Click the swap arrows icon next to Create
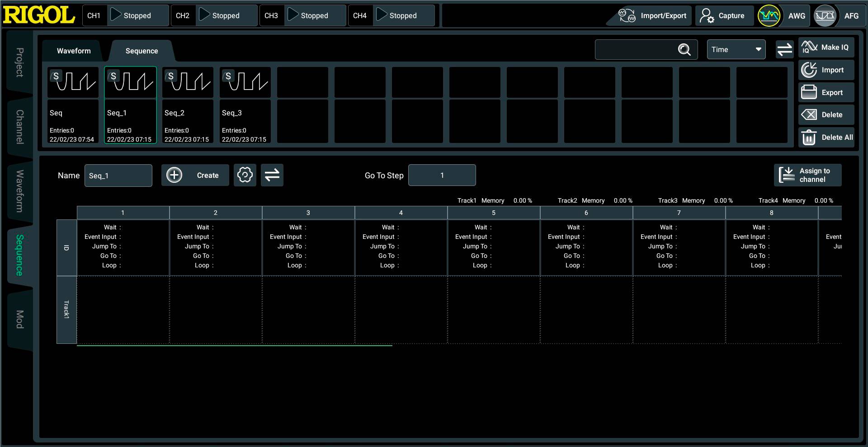The height and width of the screenshot is (447, 868). click(x=272, y=175)
